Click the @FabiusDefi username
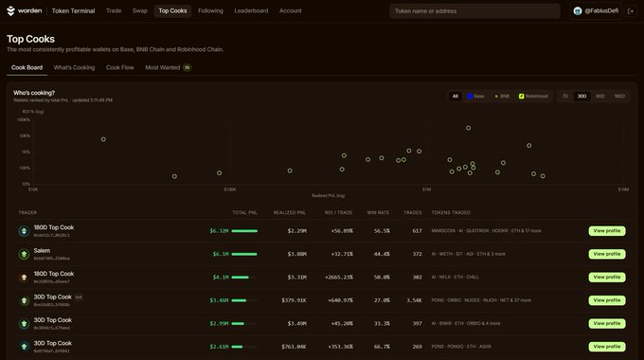The image size is (644, 360). pyautogui.click(x=601, y=11)
